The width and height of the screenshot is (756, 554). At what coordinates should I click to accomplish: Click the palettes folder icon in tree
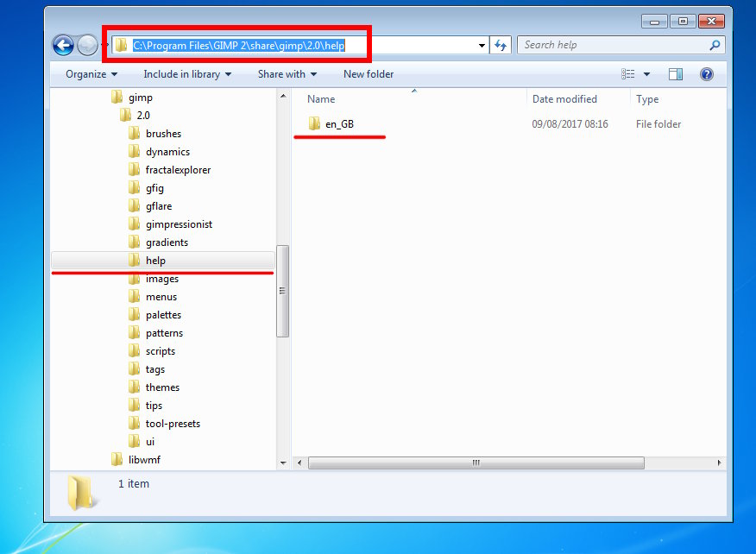(134, 314)
